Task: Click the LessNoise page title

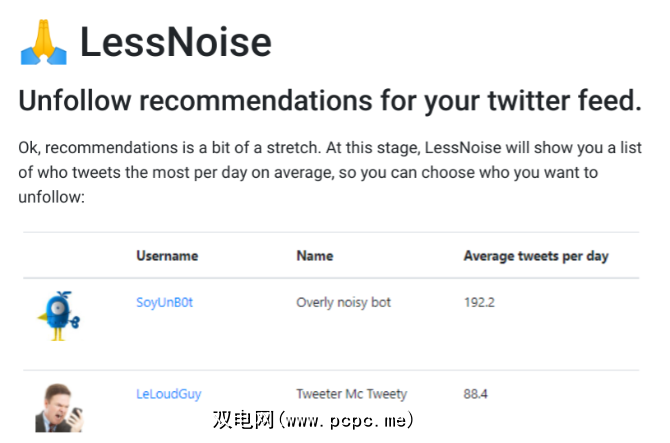Action: pos(175,42)
